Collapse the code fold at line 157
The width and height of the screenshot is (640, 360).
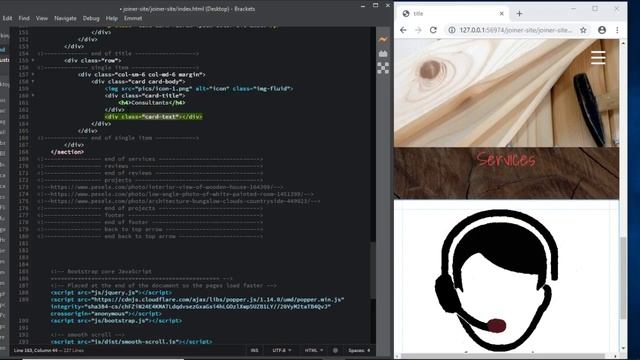(33, 74)
